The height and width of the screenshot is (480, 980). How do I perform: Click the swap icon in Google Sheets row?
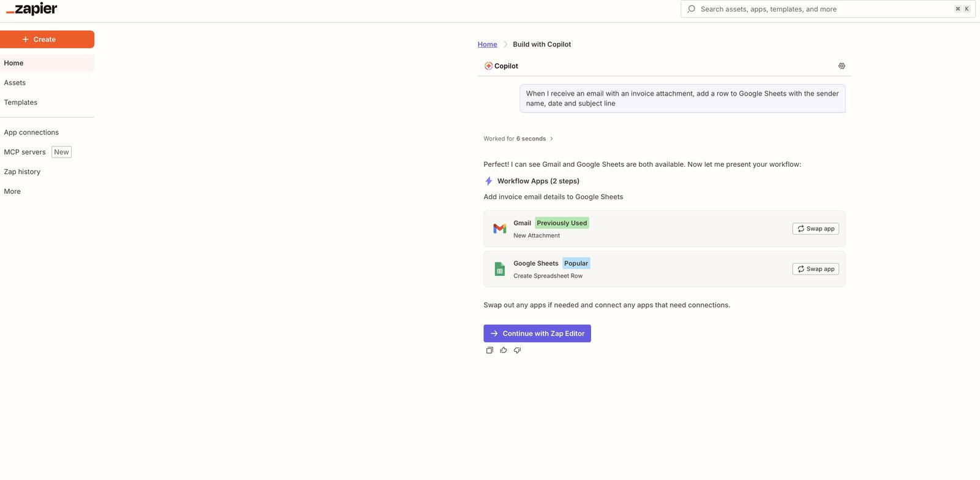pos(801,269)
